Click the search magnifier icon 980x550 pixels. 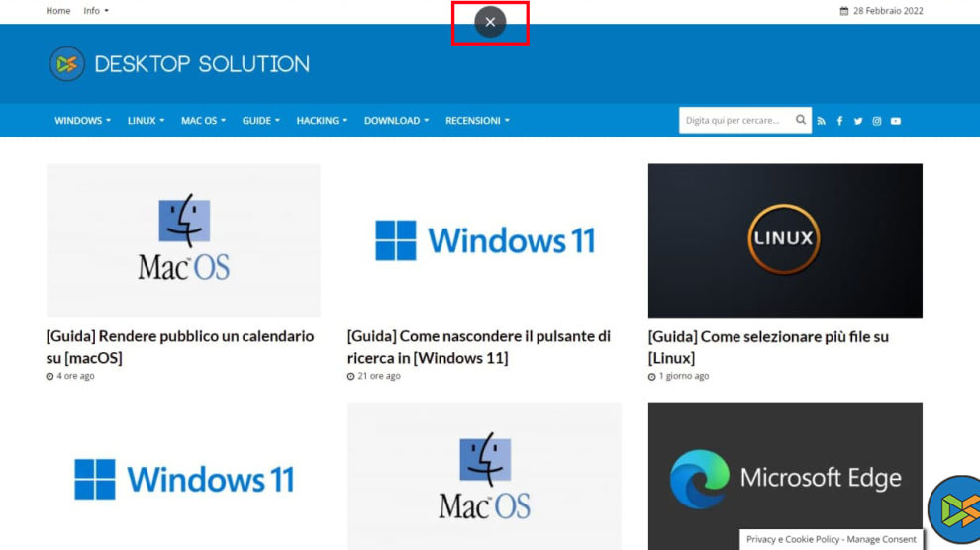click(x=801, y=120)
